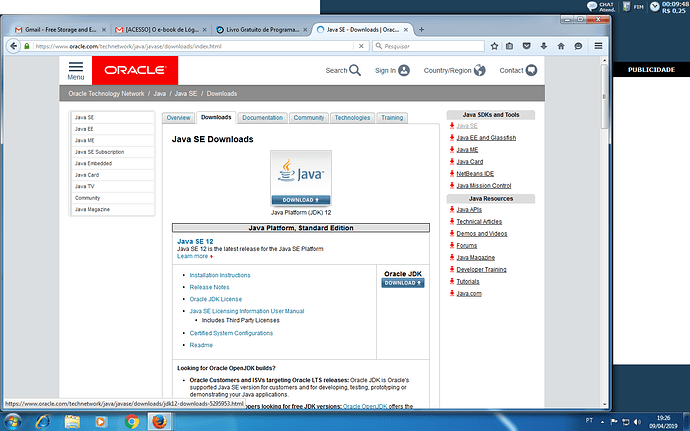Open File Explorer folder in taskbar
This screenshot has height=431, width=690.
click(72, 422)
